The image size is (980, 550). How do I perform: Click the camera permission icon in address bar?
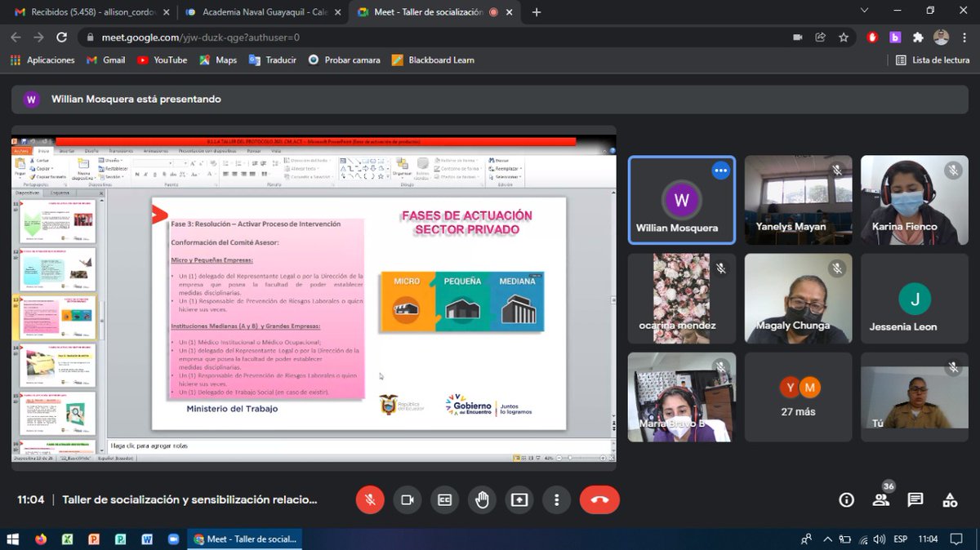pos(798,38)
